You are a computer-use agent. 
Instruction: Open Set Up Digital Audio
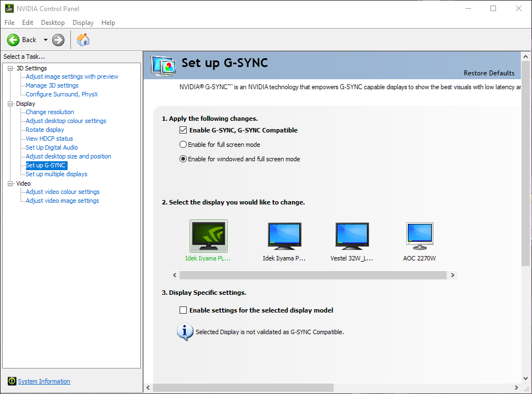click(52, 147)
